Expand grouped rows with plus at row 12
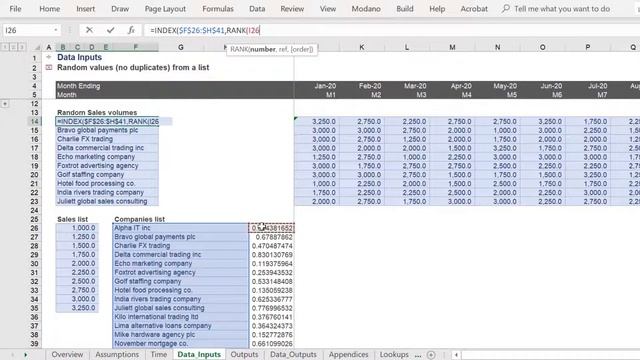640x360 pixels. (x=5, y=104)
